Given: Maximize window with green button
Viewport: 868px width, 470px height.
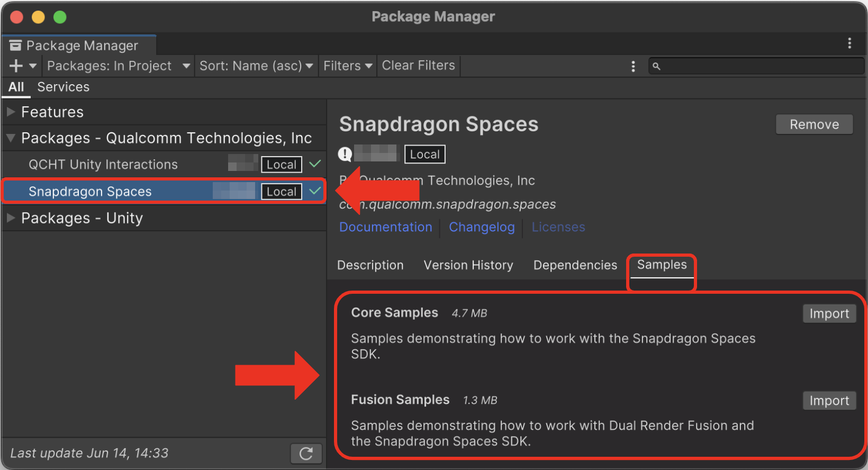Looking at the screenshot, I should [x=60, y=17].
